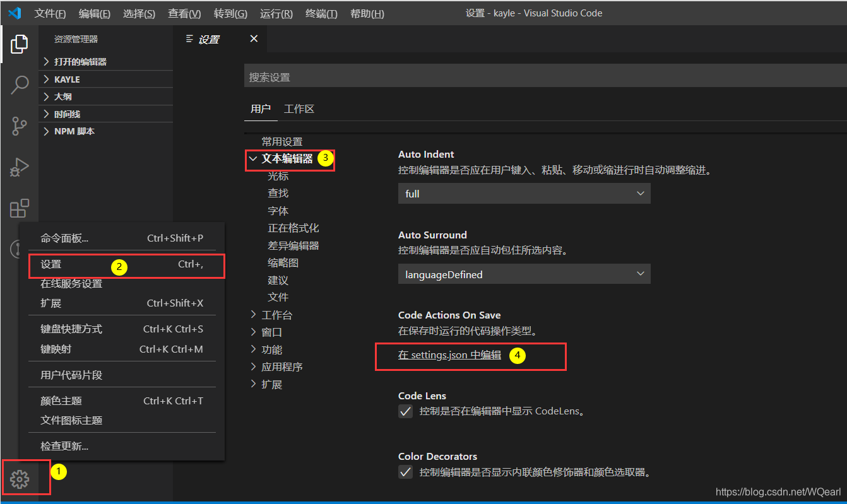Open the Explorer view in activity bar
The width and height of the screenshot is (847, 504).
[x=20, y=44]
